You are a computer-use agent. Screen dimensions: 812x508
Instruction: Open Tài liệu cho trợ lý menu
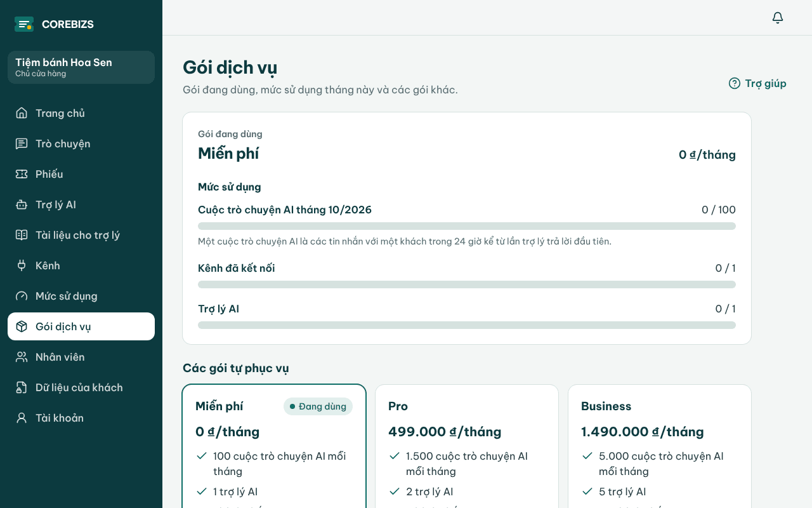(81, 235)
